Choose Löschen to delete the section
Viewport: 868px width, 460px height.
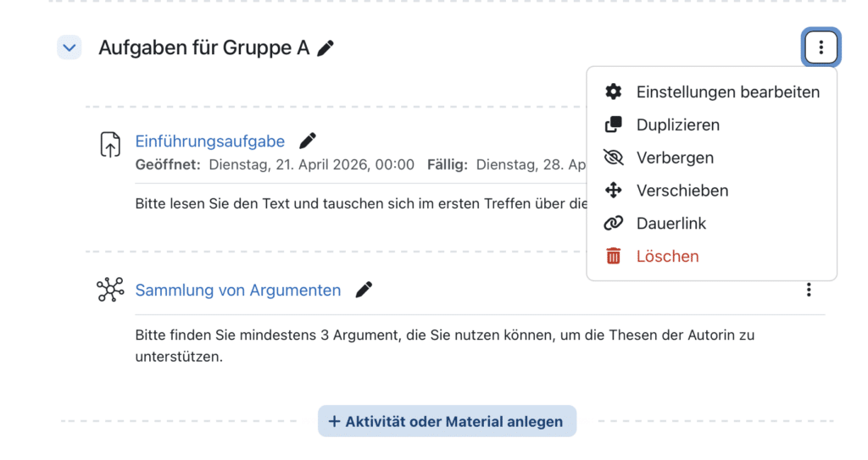(x=667, y=256)
